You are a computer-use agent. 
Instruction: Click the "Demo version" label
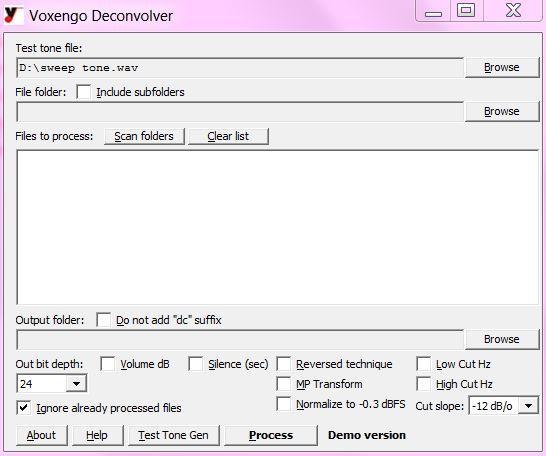pyautogui.click(x=367, y=435)
